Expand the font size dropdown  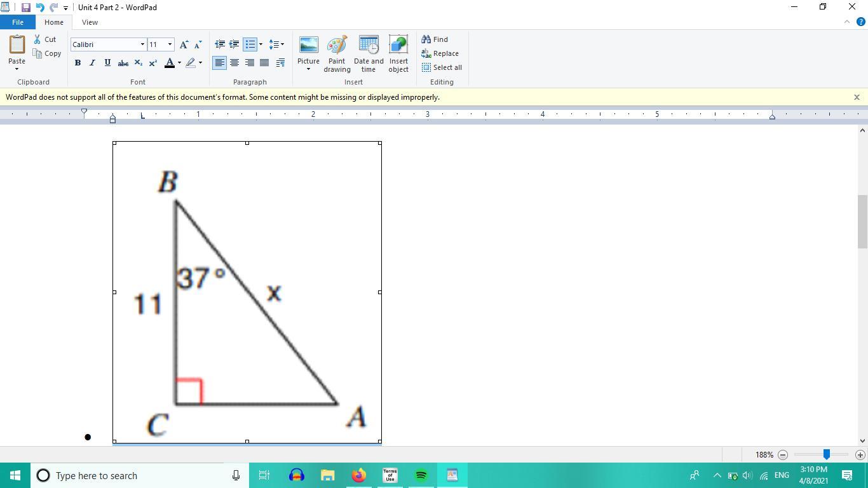tap(170, 44)
